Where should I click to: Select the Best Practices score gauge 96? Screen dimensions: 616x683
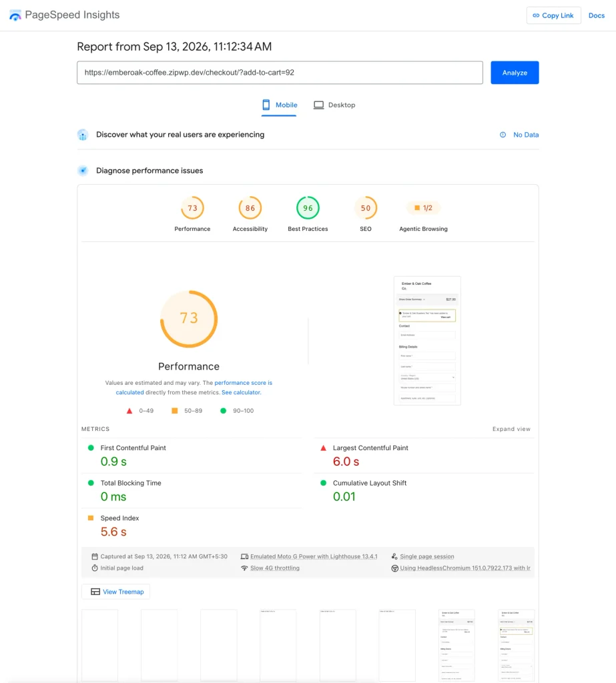(308, 208)
